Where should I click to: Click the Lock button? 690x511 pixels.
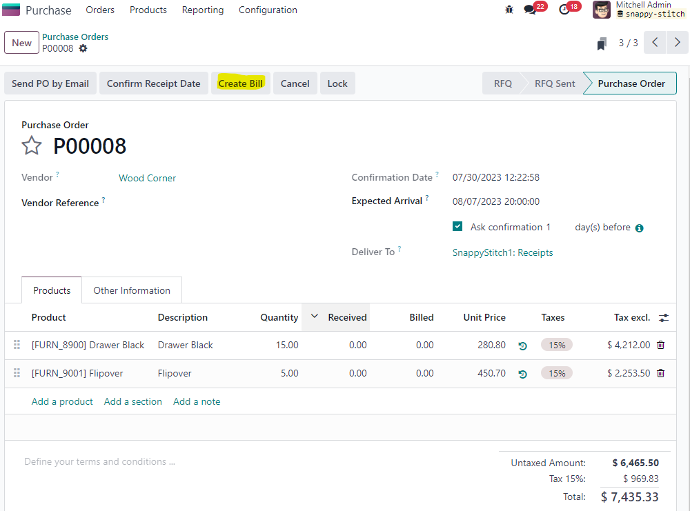pyautogui.click(x=337, y=84)
